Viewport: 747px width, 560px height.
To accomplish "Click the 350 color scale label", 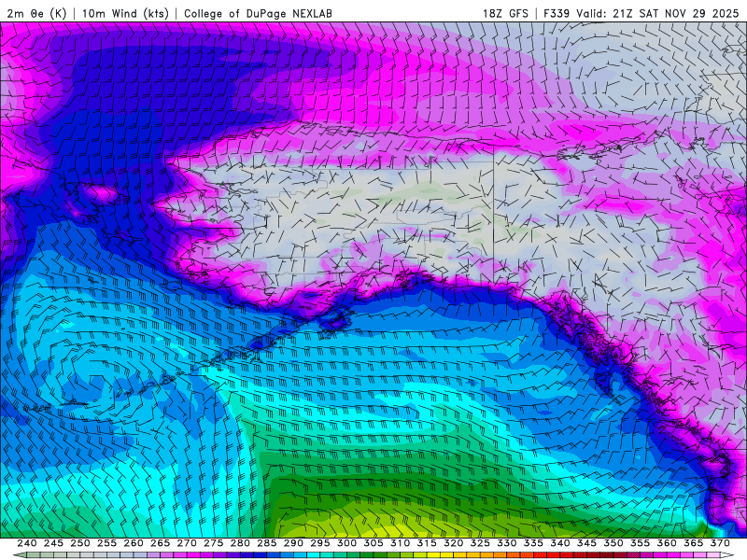I will [x=613, y=543].
